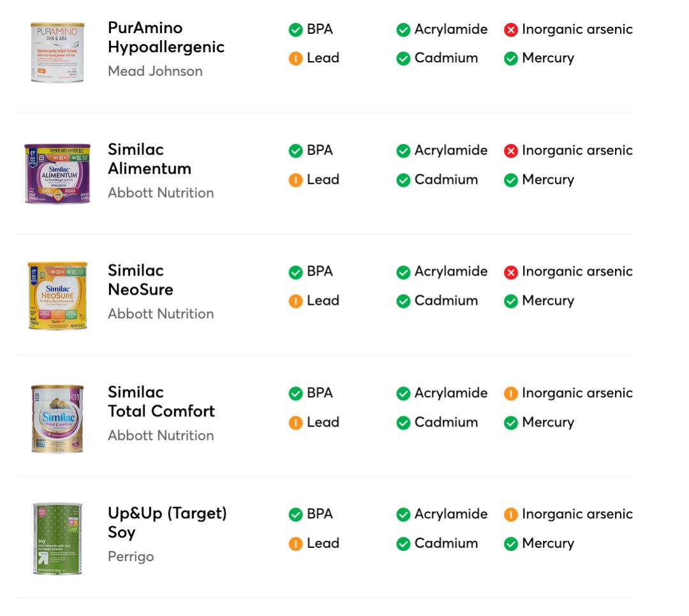Click the Similac NeoSure can thumbnail
This screenshot has height=616, width=689.
pos(57,295)
